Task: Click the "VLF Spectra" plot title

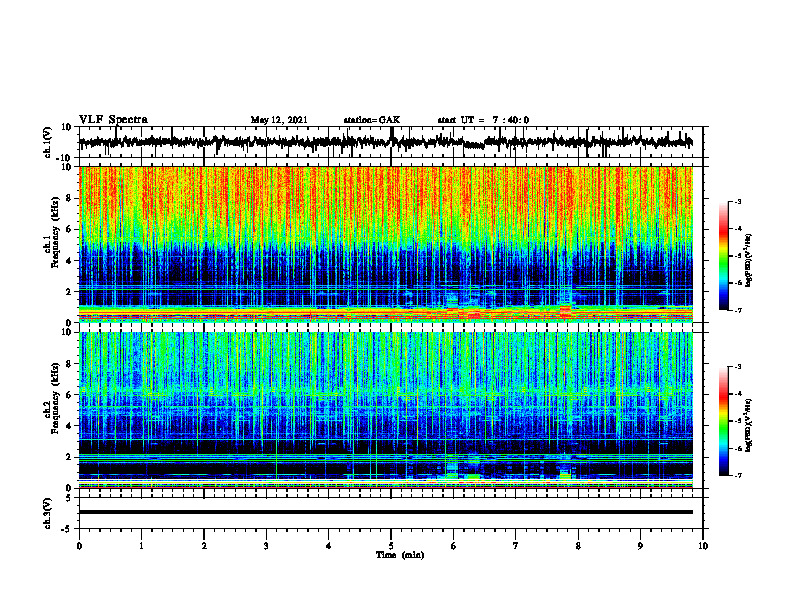Action: coord(113,120)
